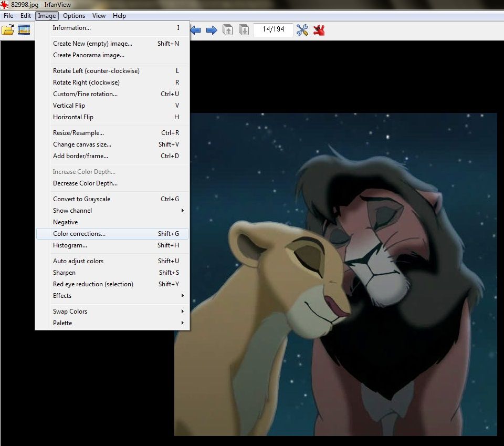The width and height of the screenshot is (504, 446).
Task: Open the File menu
Action: [8, 16]
